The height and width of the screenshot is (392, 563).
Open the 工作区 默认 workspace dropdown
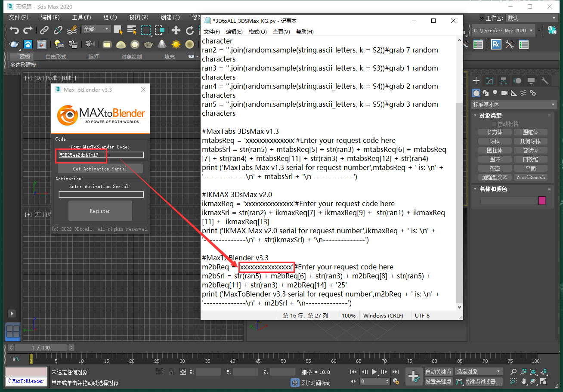click(x=532, y=18)
